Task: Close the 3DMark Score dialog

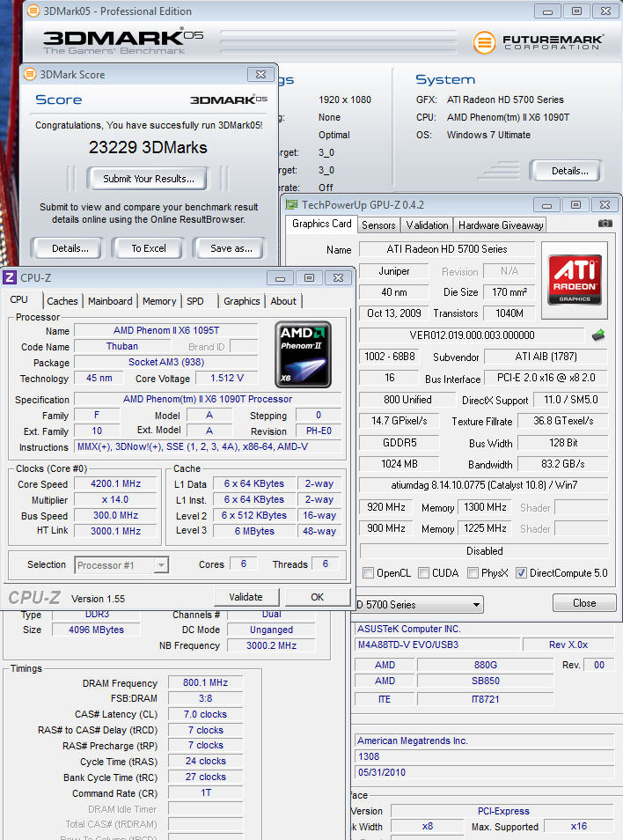Action: [x=260, y=75]
